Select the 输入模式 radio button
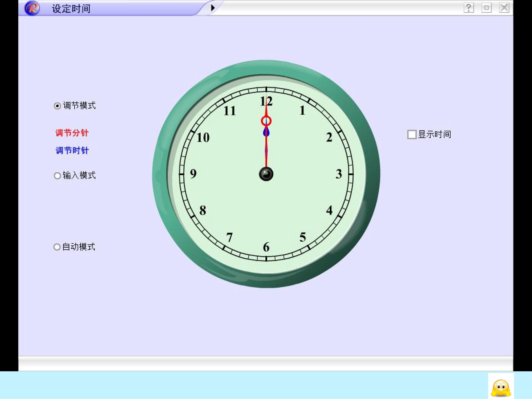Viewport: 532px width, 399px height. click(x=57, y=175)
